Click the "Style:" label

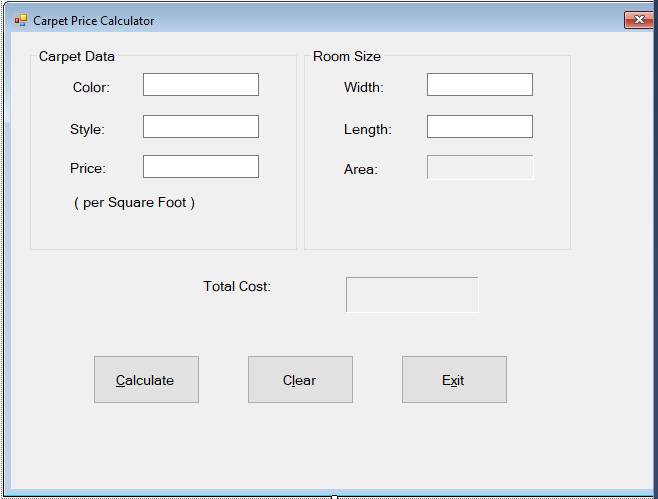pyautogui.click(x=87, y=129)
